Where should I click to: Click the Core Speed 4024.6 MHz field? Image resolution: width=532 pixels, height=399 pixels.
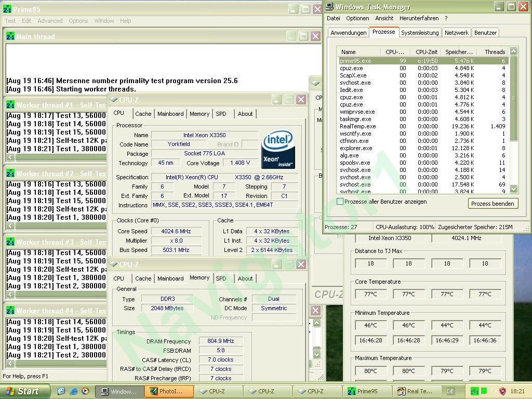(176, 231)
